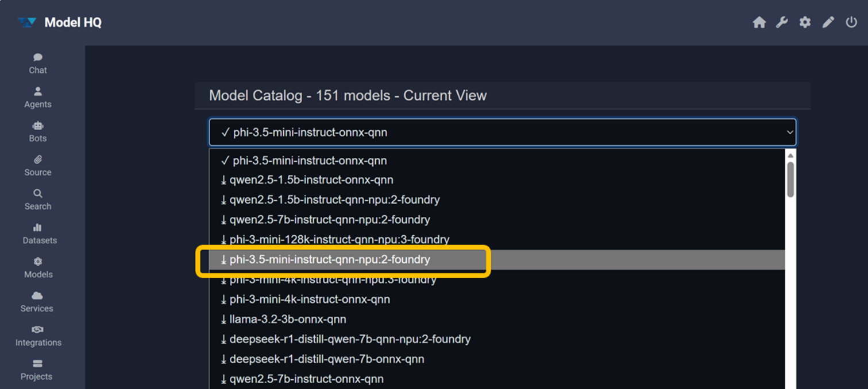Viewport: 868px width, 389px height.
Task: Open the Source section
Action: 38,165
